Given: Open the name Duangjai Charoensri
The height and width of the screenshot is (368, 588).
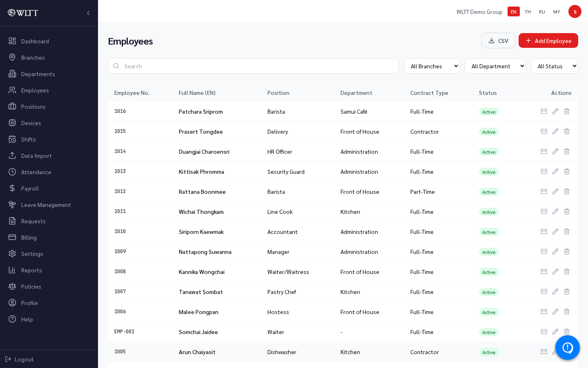Looking at the screenshot, I should pos(204,152).
